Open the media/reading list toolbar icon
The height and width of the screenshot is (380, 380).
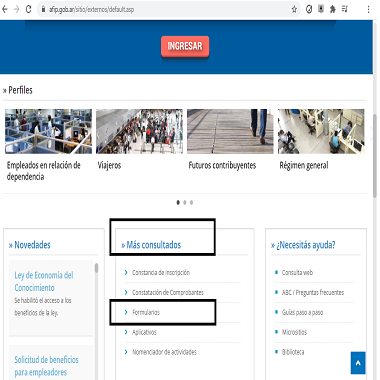tap(345, 9)
